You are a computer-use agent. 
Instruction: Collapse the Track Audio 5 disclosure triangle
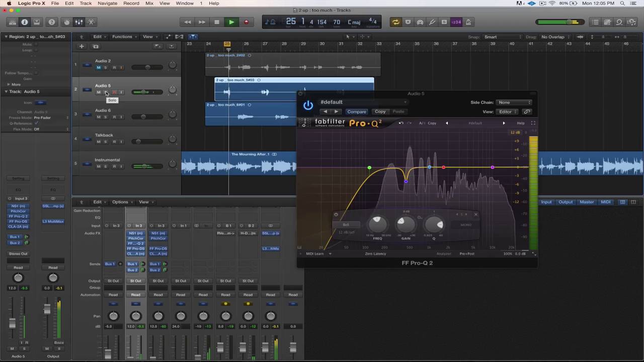(x=6, y=92)
